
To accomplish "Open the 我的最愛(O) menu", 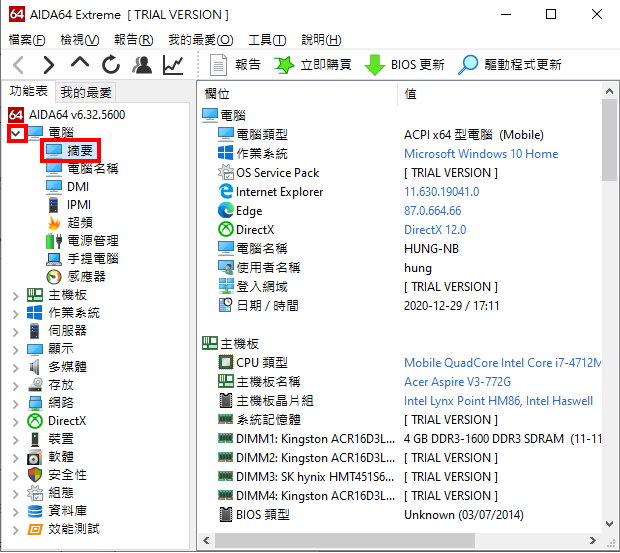I will click(200, 40).
